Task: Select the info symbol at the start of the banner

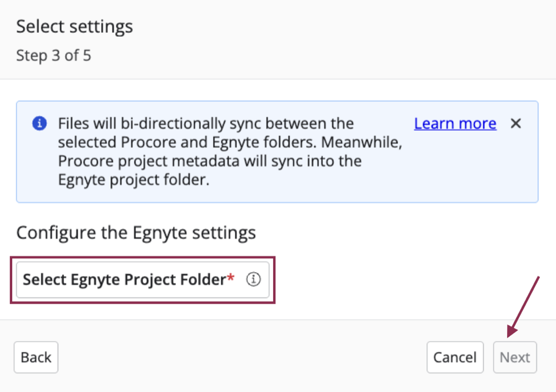Action: tap(39, 124)
